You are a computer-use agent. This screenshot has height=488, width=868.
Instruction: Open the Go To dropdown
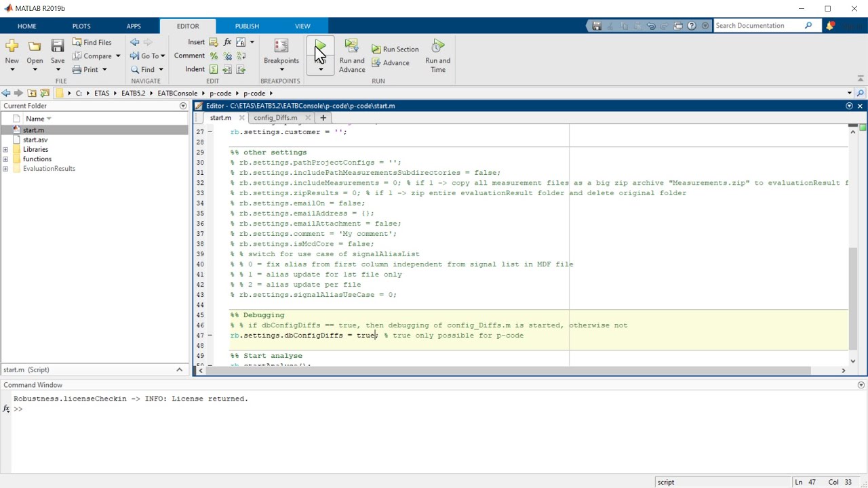pos(163,56)
